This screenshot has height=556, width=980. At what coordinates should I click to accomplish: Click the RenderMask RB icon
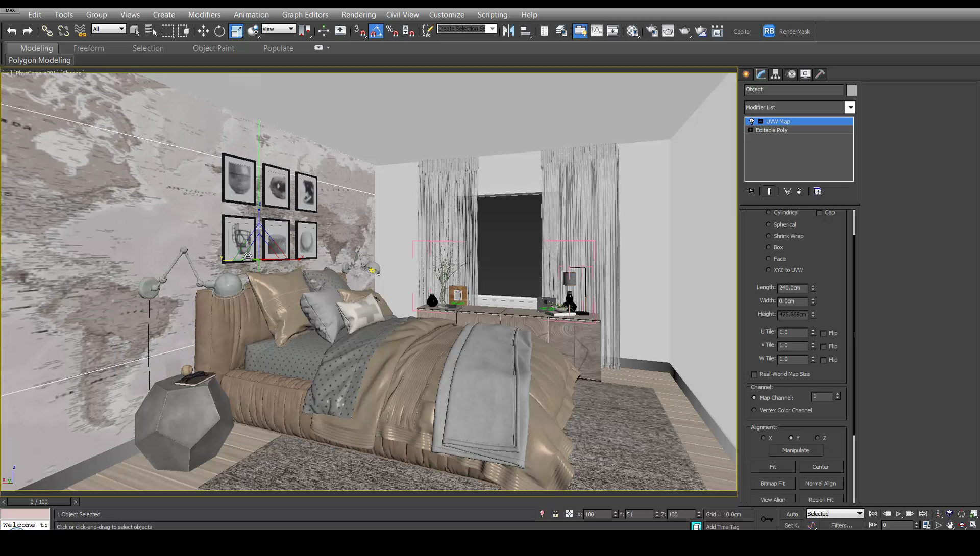coord(769,31)
